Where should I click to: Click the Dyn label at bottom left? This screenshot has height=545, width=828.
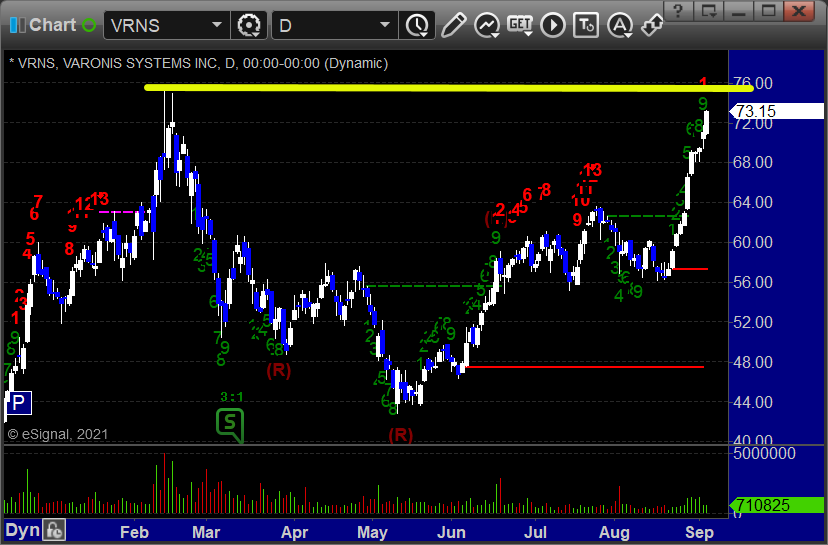(22, 530)
